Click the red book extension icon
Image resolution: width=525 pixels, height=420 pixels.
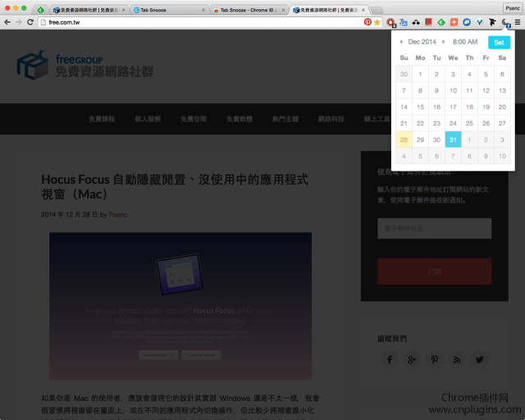428,22
